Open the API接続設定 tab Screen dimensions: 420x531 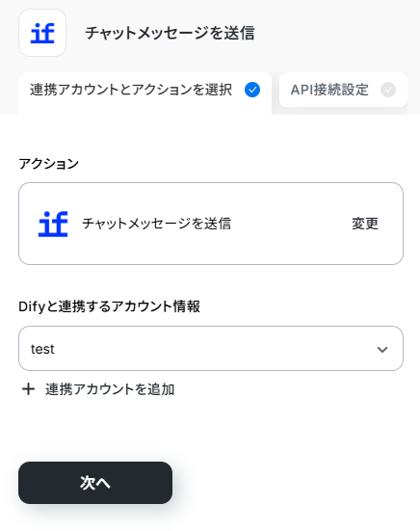pyautogui.click(x=343, y=90)
